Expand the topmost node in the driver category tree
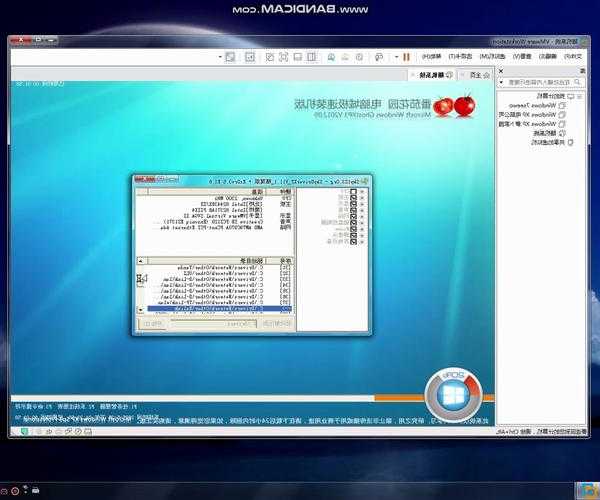600x500 pixels. (362, 192)
